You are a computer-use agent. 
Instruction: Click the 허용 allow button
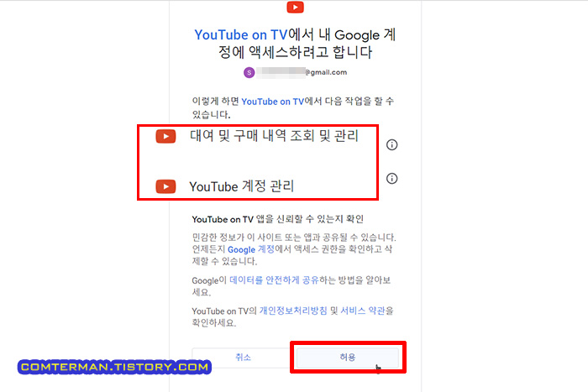click(348, 357)
